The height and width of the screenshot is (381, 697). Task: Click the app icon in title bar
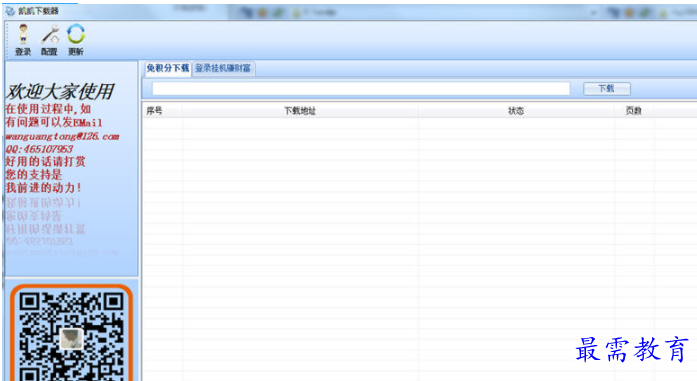tap(10, 11)
